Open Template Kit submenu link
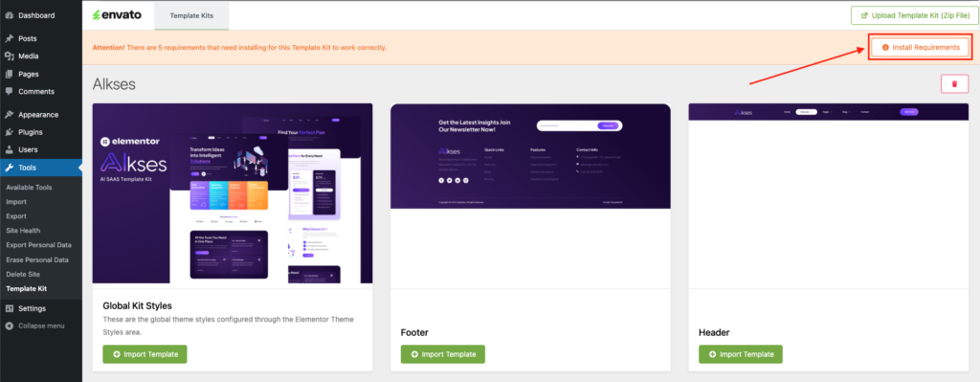This screenshot has width=980, height=382. (26, 289)
